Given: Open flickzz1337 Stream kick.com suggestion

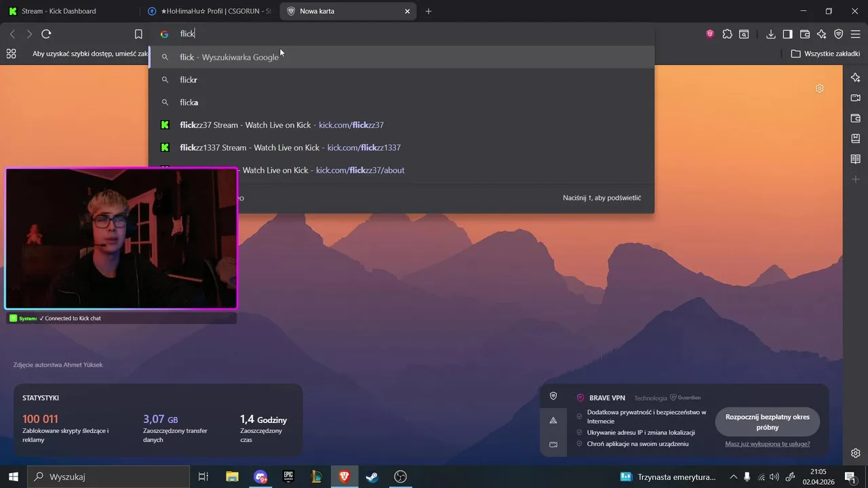Looking at the screenshot, I should click(x=401, y=148).
